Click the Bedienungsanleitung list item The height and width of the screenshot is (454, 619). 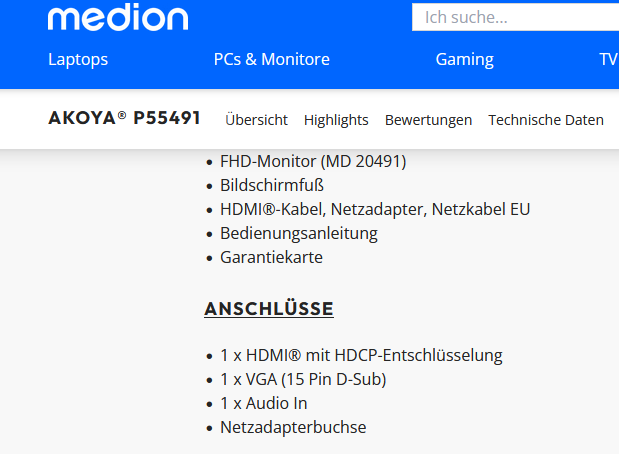point(299,234)
